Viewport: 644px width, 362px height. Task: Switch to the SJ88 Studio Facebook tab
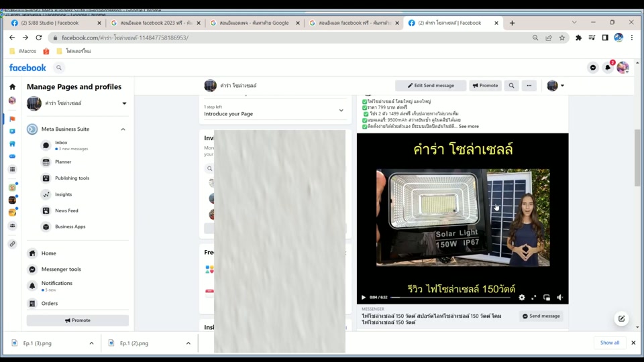point(55,23)
